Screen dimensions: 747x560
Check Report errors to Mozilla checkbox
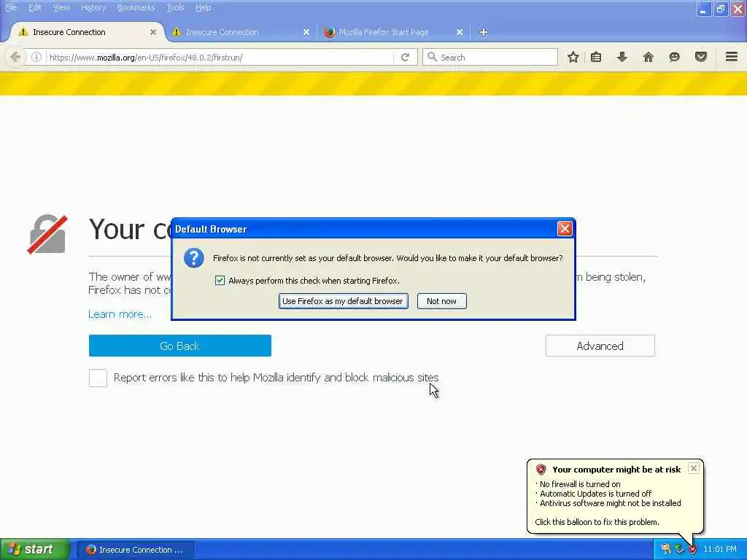(x=98, y=378)
